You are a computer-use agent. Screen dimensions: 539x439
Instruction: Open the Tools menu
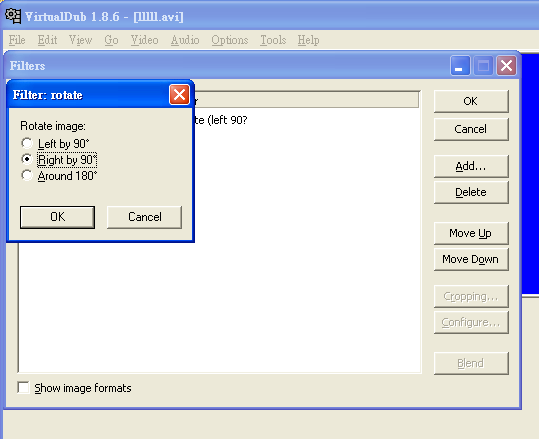273,40
